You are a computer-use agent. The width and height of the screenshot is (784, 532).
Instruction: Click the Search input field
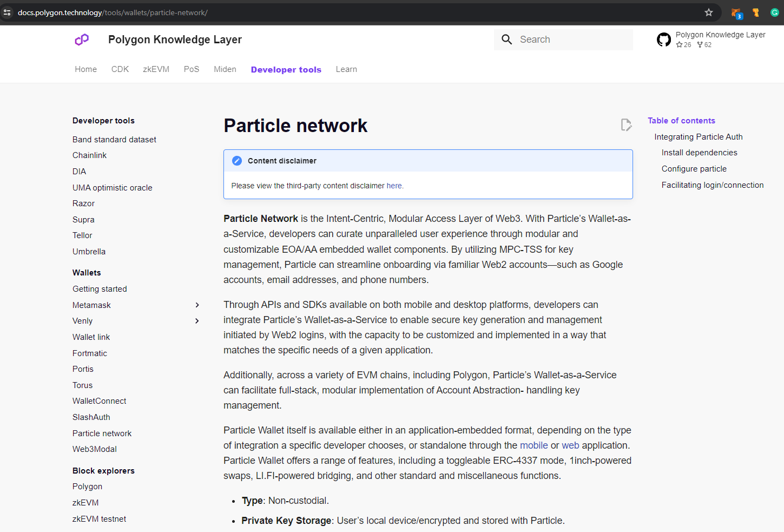[x=563, y=40]
